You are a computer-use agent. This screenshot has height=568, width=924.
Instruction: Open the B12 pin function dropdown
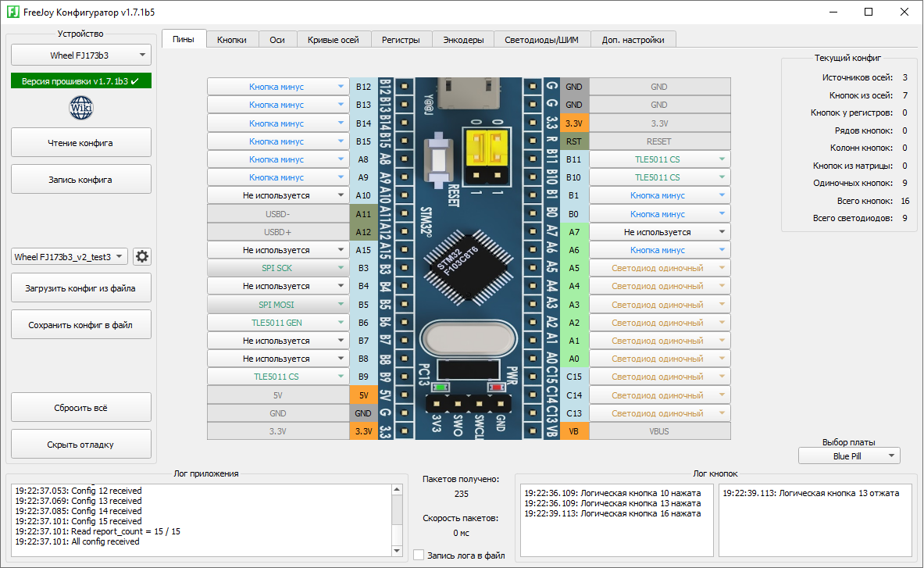pos(277,87)
